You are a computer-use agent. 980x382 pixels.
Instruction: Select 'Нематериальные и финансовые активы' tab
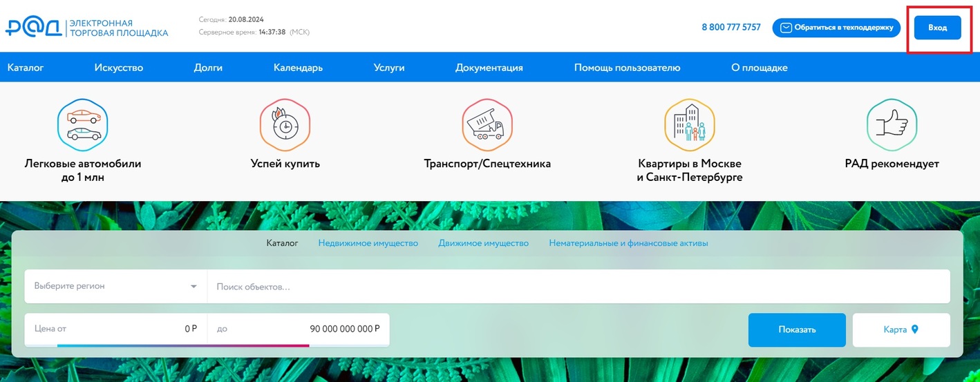coord(628,243)
